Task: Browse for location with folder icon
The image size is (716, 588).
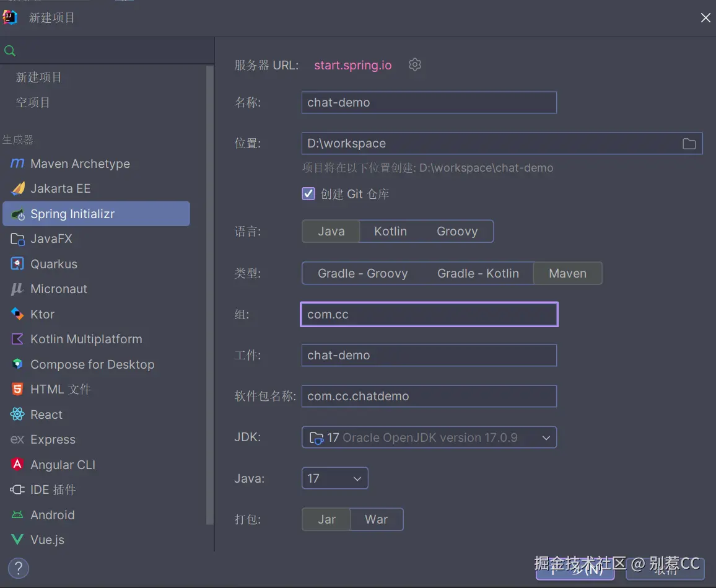Action: [689, 144]
